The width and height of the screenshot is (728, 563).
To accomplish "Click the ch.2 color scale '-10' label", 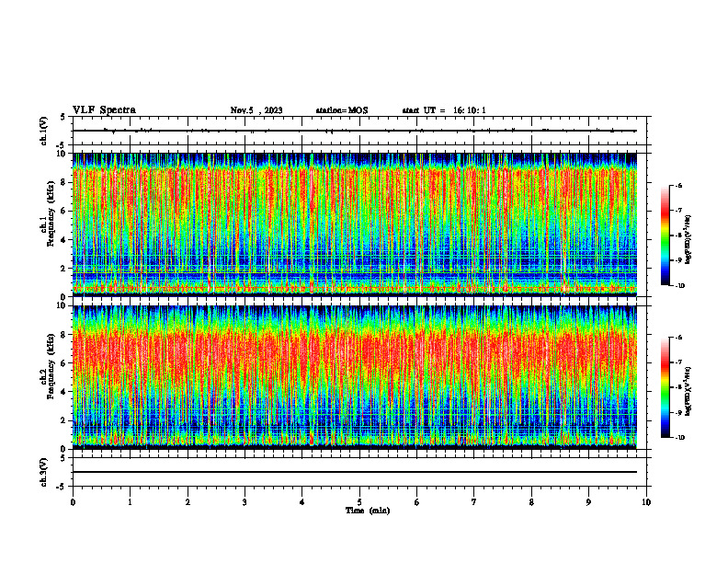I will pos(679,438).
